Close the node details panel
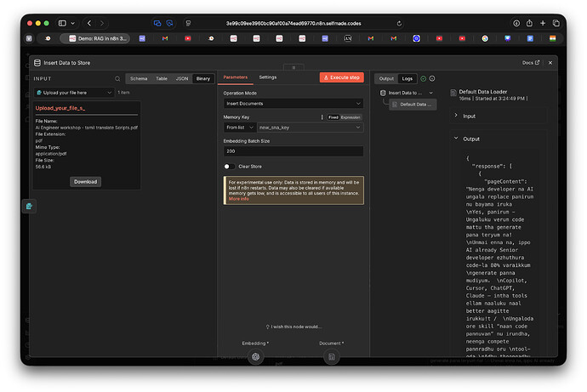587x392 pixels. (550, 63)
